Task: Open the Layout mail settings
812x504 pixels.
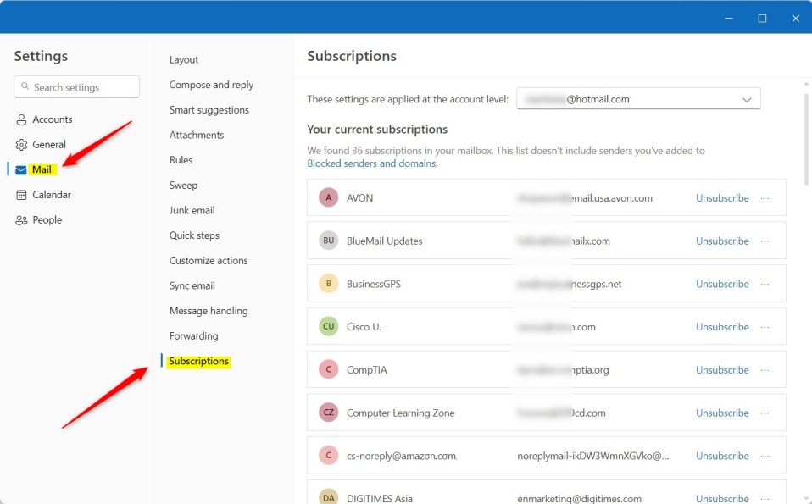Action: click(184, 59)
